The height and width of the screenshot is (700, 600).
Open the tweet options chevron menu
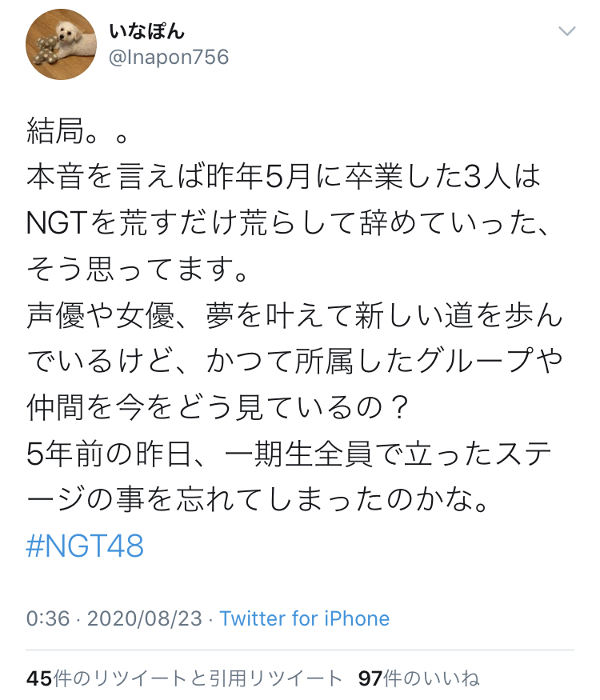point(567,31)
